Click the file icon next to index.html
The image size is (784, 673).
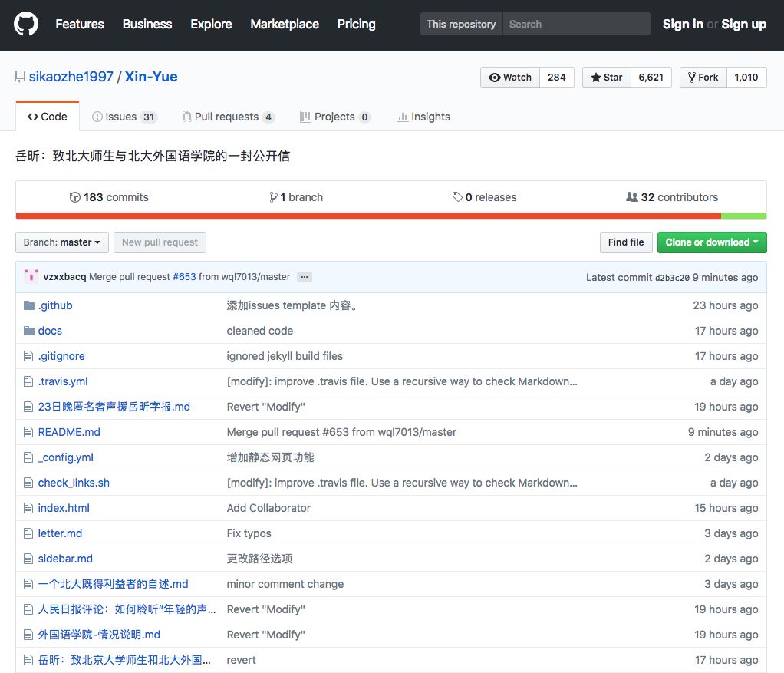[28, 508]
